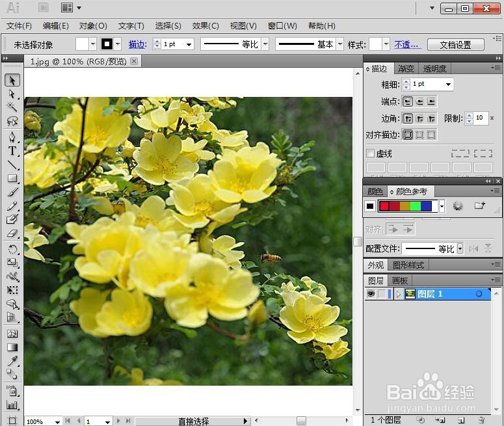Toggle lock box for 图层 1
The image size is (504, 426).
coord(382,294)
